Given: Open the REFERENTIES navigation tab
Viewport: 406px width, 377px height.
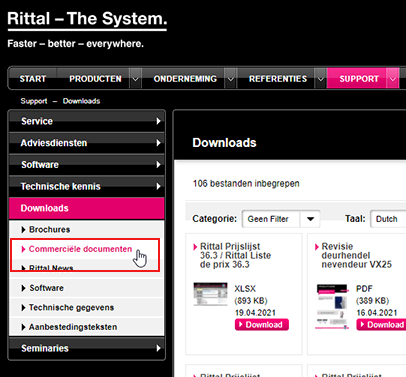Looking at the screenshot, I should [278, 79].
